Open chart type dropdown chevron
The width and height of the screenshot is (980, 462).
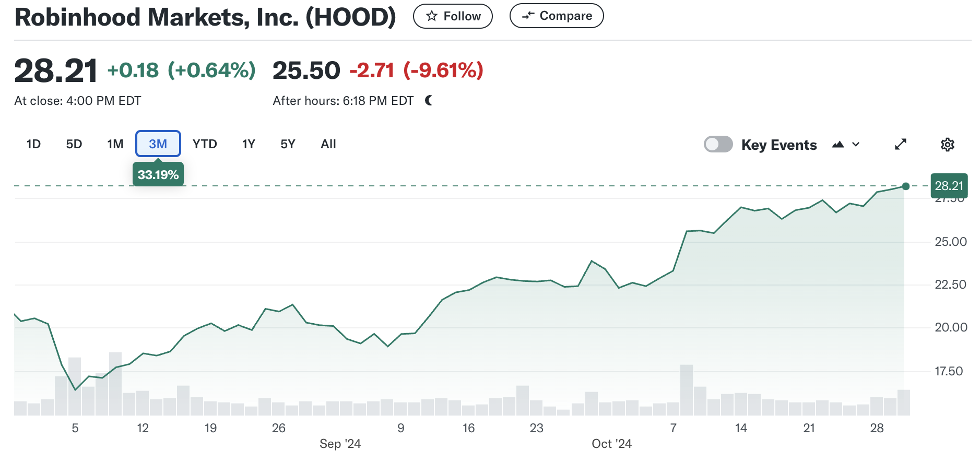tap(856, 145)
